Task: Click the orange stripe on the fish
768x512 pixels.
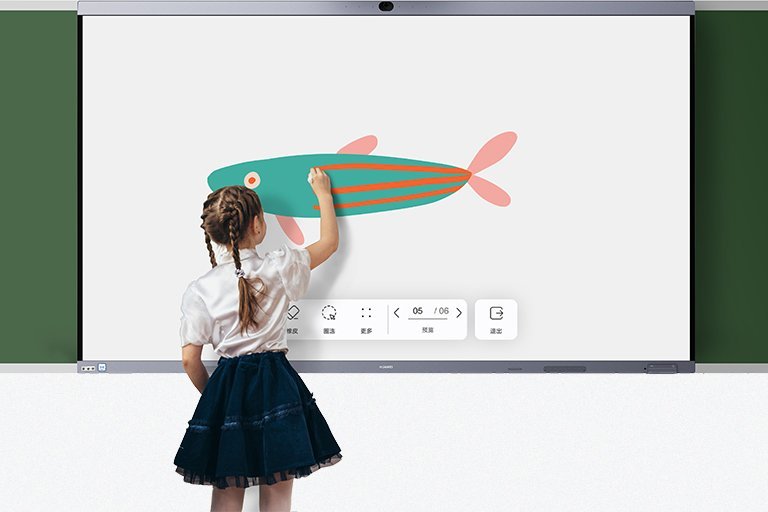Action: click(400, 185)
